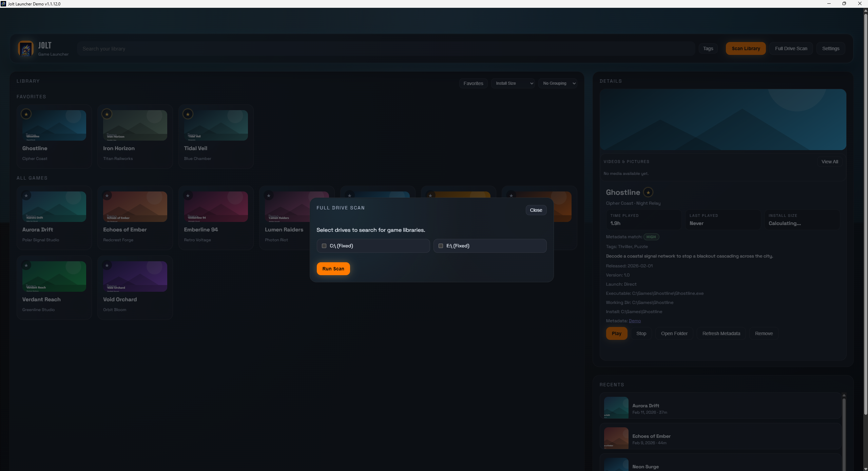Open the Tags menu

coord(708,48)
